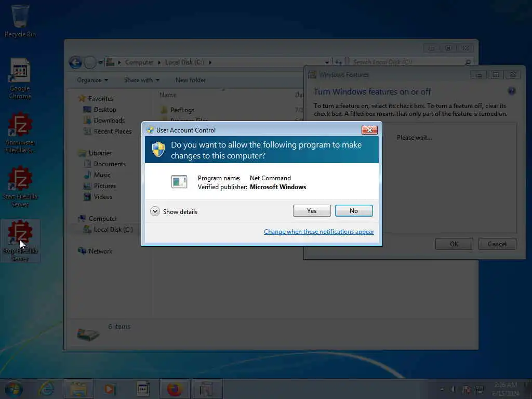532x399 pixels.
Task: Open the Organize menu in Explorer
Action: (x=92, y=80)
